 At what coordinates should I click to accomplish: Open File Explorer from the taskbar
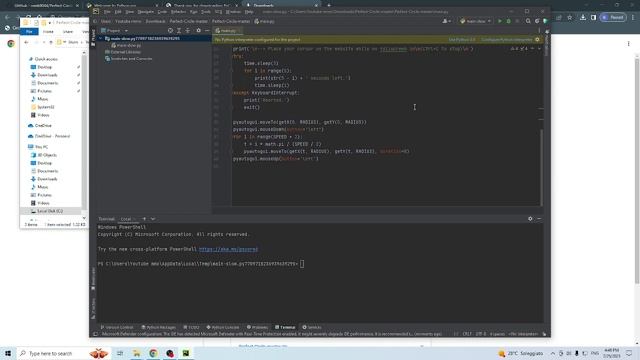136,353
